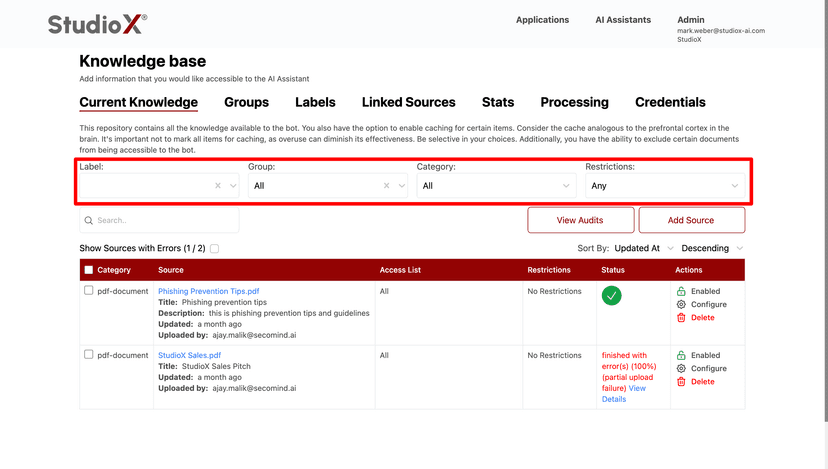
Task: Click gear icon for StudioX Sales row
Action: pyautogui.click(x=681, y=368)
